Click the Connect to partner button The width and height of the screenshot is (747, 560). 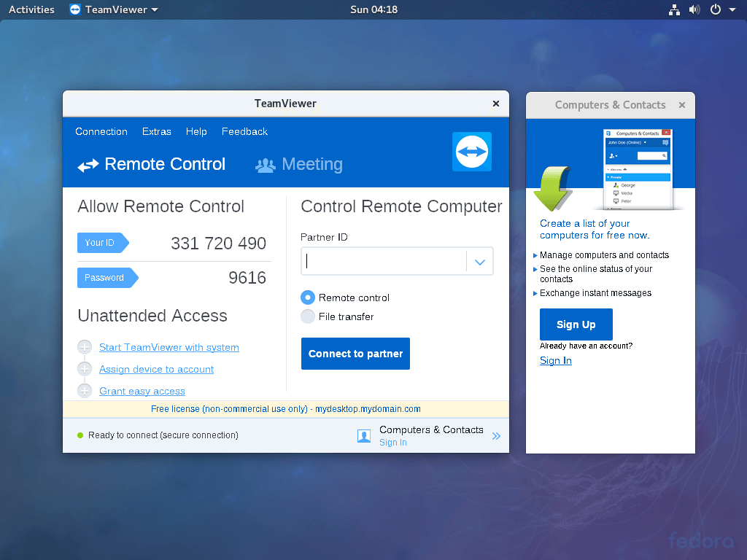tap(355, 354)
